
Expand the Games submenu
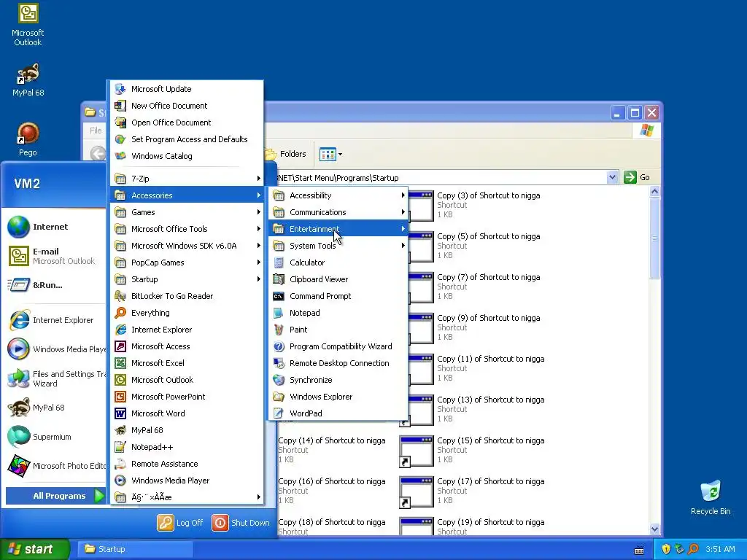[187, 212]
